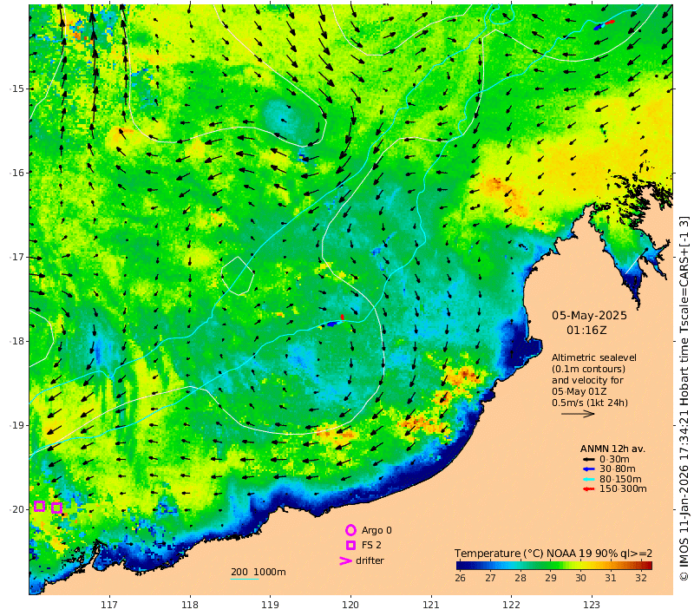694x616 pixels.
Task: Click the right magenta FS square marker on map
Action: 56,508
